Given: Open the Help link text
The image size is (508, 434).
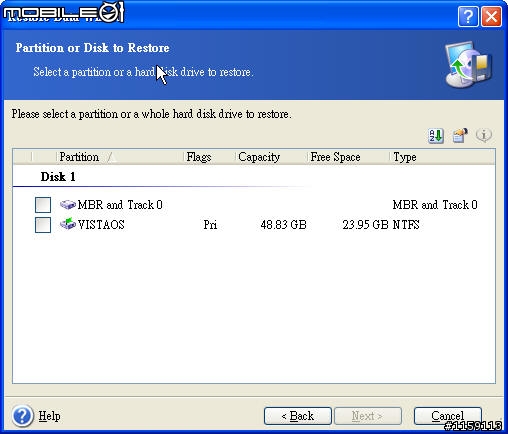Looking at the screenshot, I should pyautogui.click(x=49, y=416).
